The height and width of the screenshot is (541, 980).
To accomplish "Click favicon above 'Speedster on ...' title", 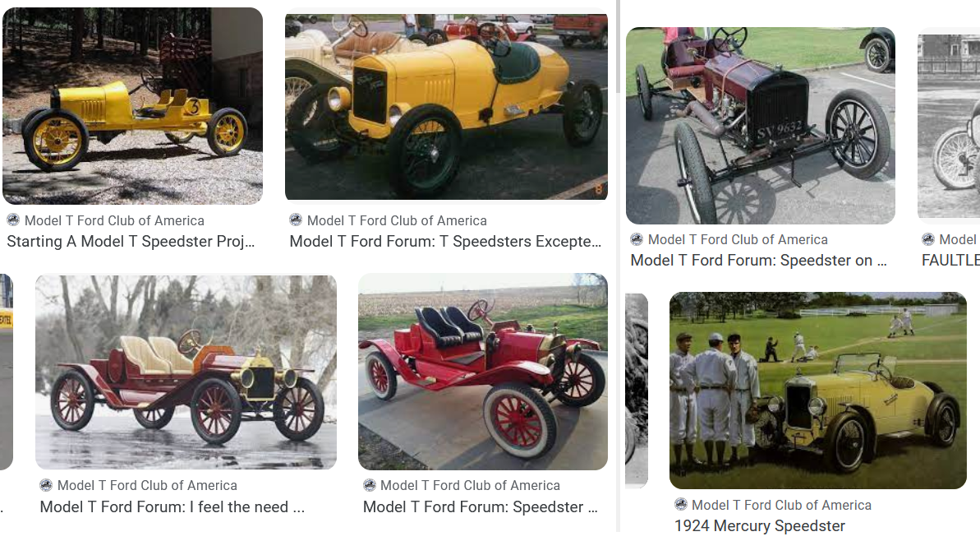I will click(637, 239).
